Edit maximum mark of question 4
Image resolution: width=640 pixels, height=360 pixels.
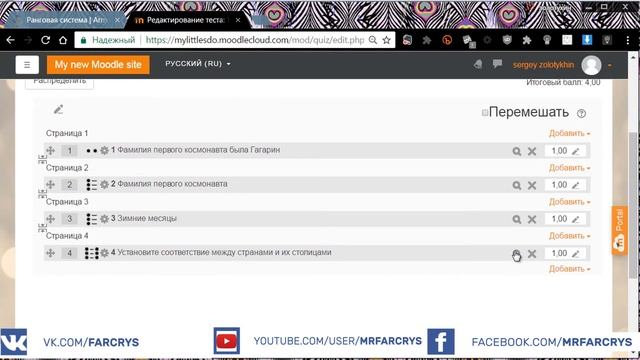click(576, 254)
